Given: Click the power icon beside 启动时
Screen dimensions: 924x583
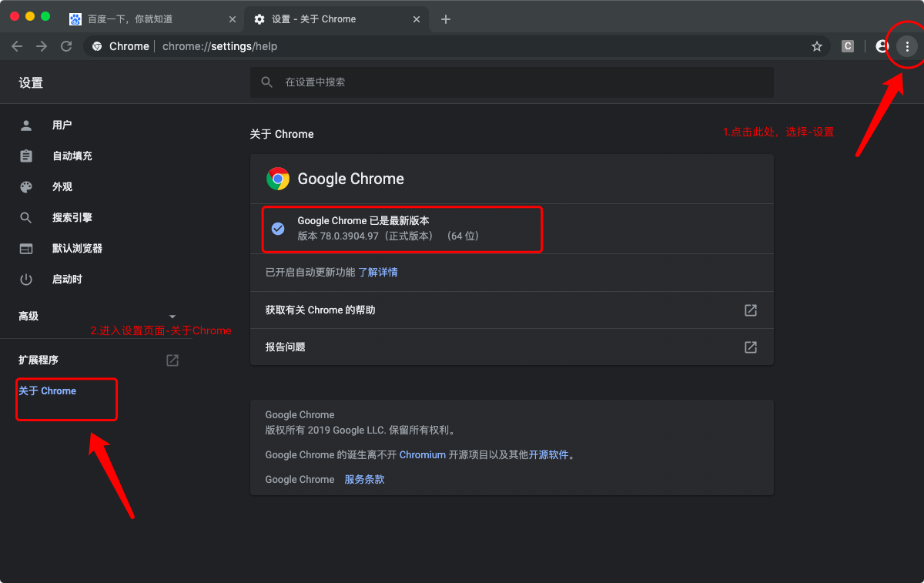Looking at the screenshot, I should (x=26, y=279).
